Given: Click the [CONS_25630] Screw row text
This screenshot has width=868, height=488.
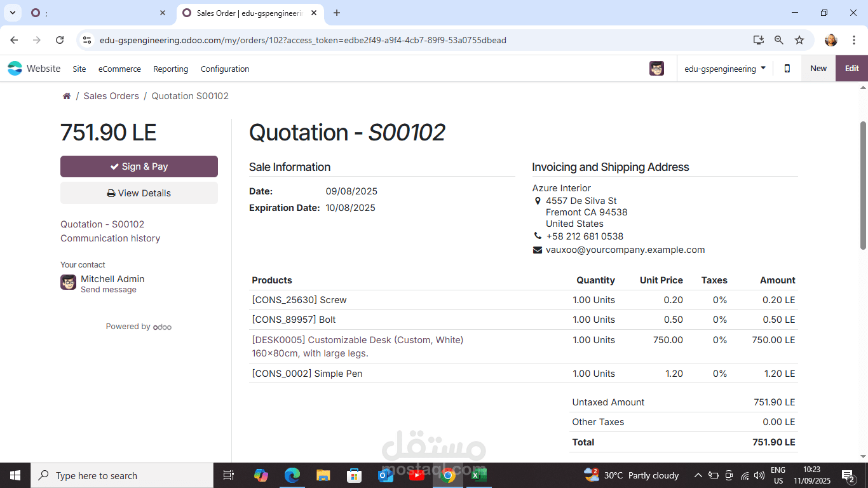Looking at the screenshot, I should [299, 300].
